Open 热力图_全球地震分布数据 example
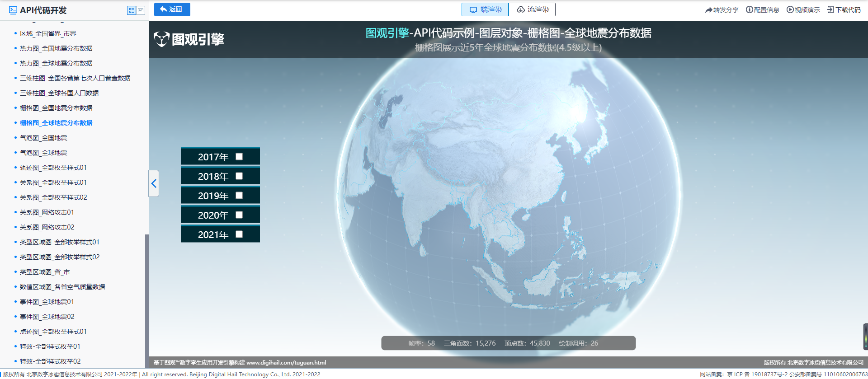 point(56,63)
